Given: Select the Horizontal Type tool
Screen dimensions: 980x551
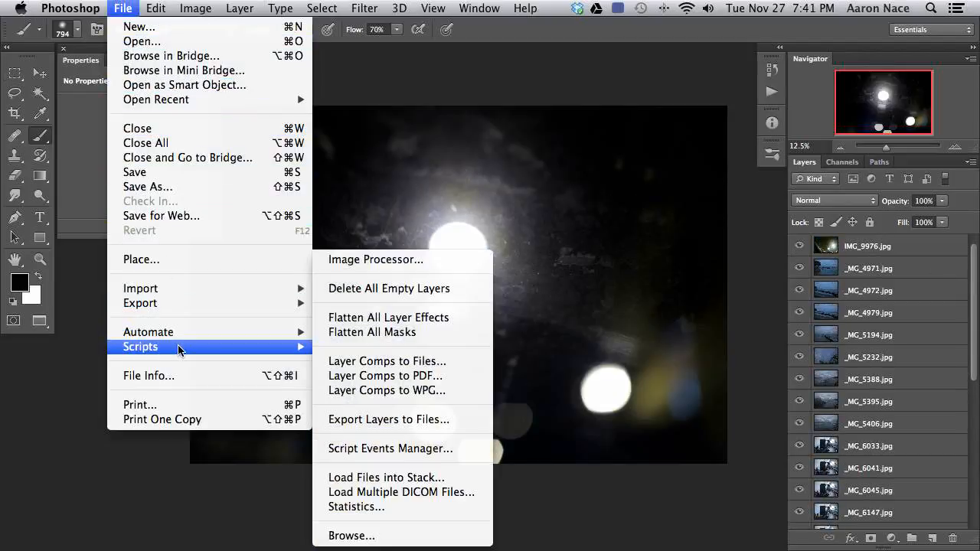Looking at the screenshot, I should [x=40, y=218].
